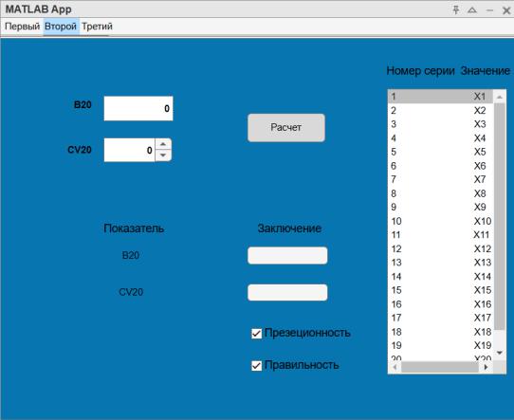Select row 7 with value X7

coord(441,179)
